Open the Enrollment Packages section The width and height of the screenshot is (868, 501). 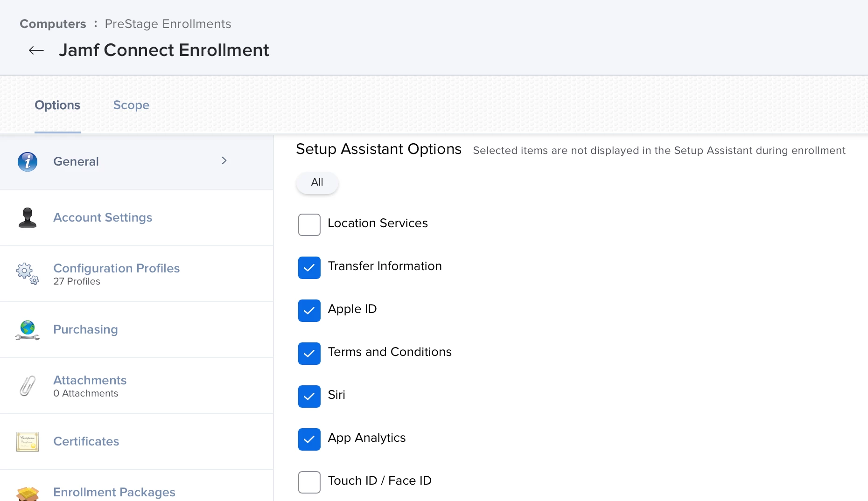coord(137,486)
